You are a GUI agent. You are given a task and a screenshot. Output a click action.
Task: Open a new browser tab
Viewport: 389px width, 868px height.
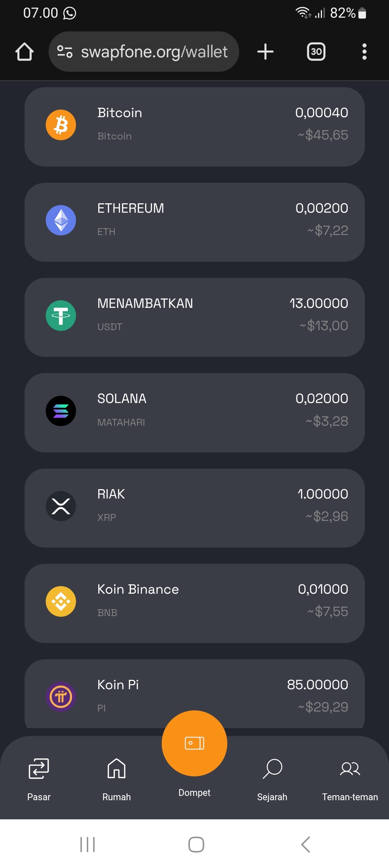tap(265, 52)
